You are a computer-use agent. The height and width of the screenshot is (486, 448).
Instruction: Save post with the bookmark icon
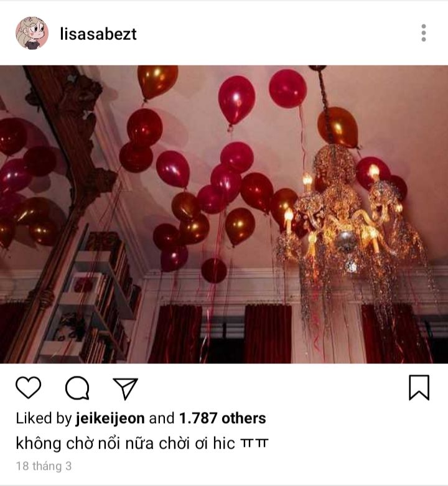tap(419, 388)
